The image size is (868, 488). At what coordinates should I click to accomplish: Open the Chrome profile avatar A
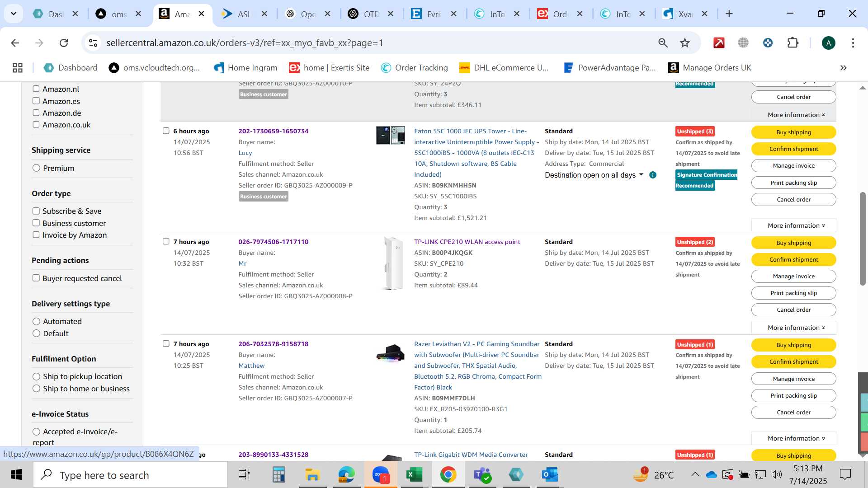pyautogui.click(x=828, y=43)
